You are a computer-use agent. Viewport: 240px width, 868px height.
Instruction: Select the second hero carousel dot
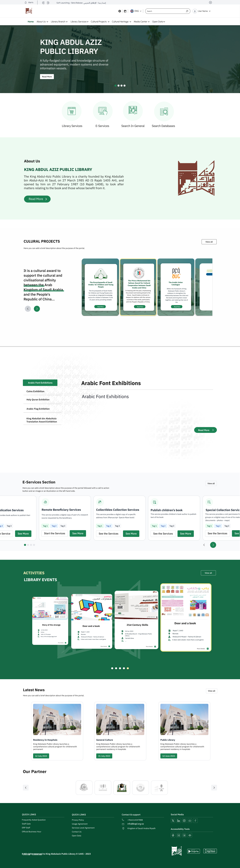tap(118, 86)
